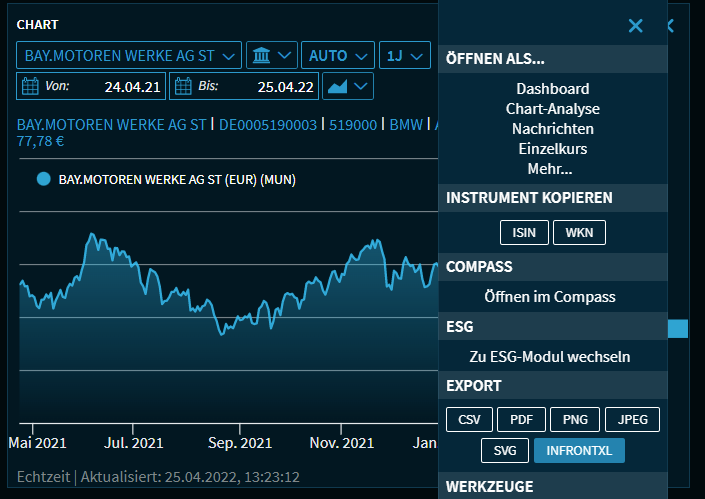
Task: Expand the BAY.MOTOREN WERKE AG ST instrument dropdown
Action: tap(129, 55)
